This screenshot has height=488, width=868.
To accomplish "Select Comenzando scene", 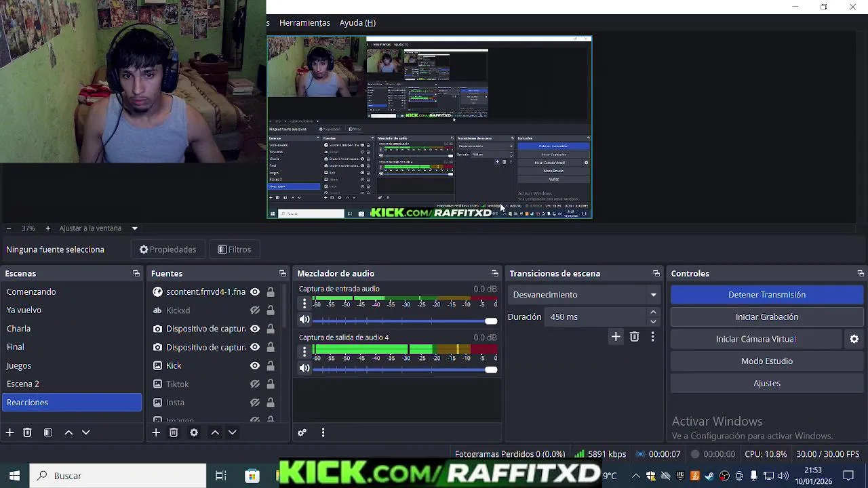I will 71,291.
